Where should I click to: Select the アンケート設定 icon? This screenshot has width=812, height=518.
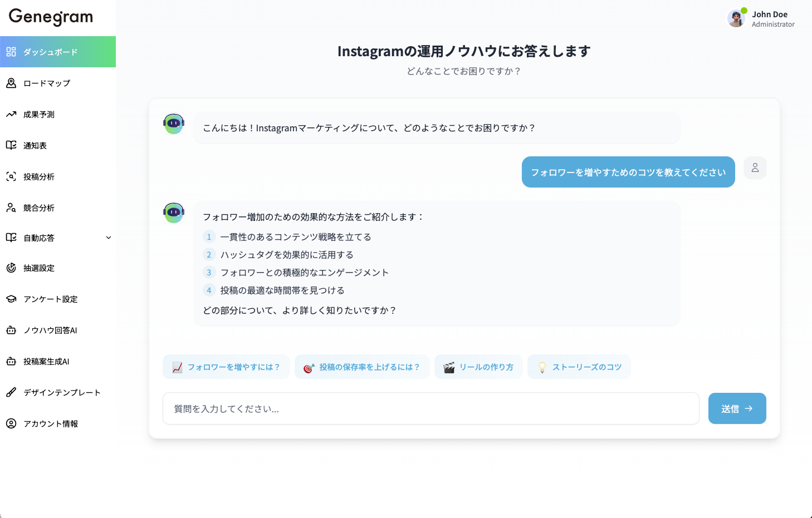pos(11,299)
